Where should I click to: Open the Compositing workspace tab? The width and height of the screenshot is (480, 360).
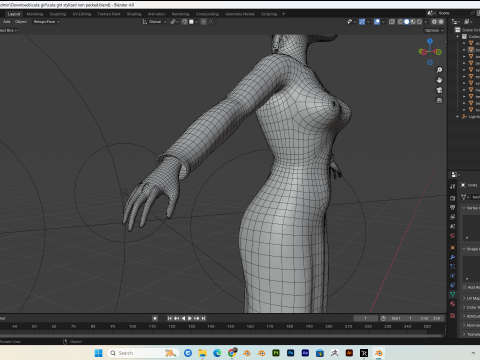tap(207, 14)
